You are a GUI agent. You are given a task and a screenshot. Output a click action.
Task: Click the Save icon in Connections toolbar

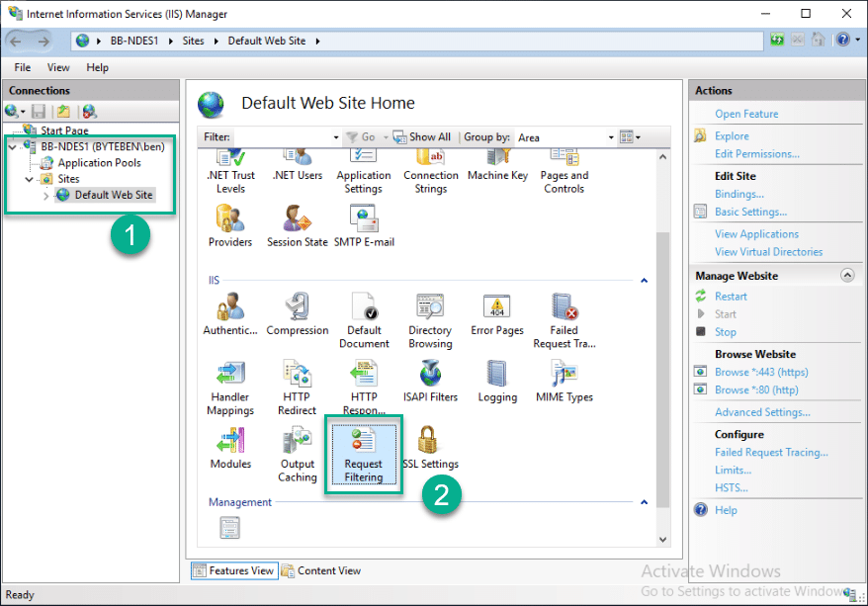(39, 112)
